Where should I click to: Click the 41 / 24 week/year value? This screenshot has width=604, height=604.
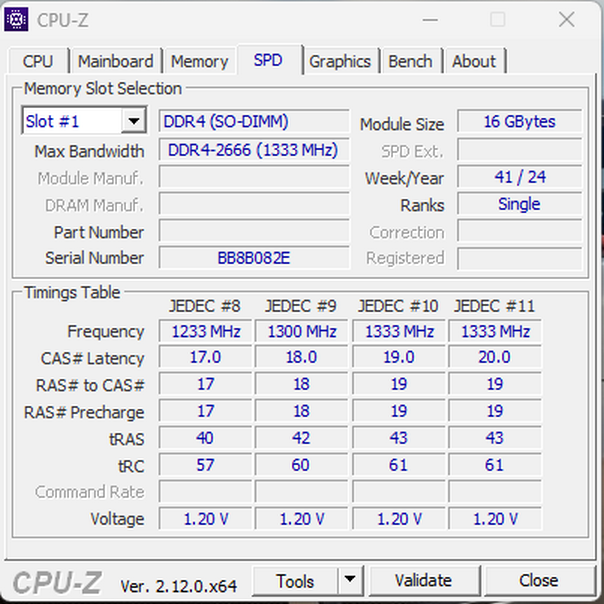point(519,177)
